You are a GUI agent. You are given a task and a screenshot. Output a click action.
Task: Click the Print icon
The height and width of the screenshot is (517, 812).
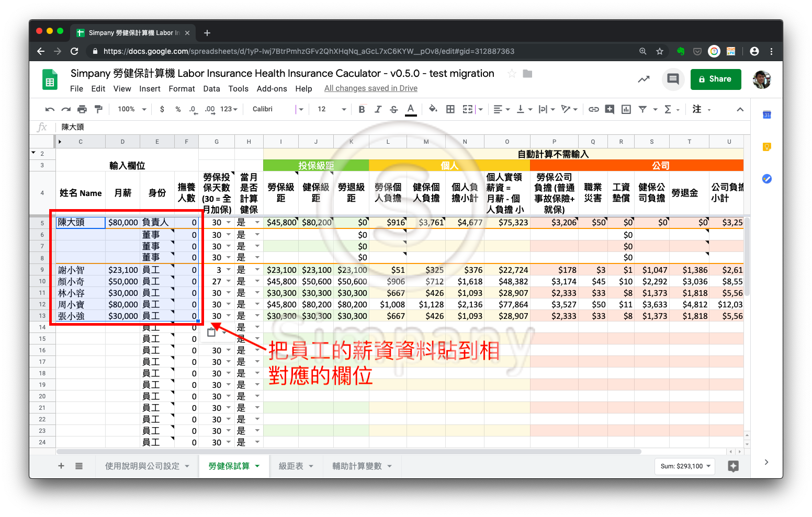coord(82,109)
